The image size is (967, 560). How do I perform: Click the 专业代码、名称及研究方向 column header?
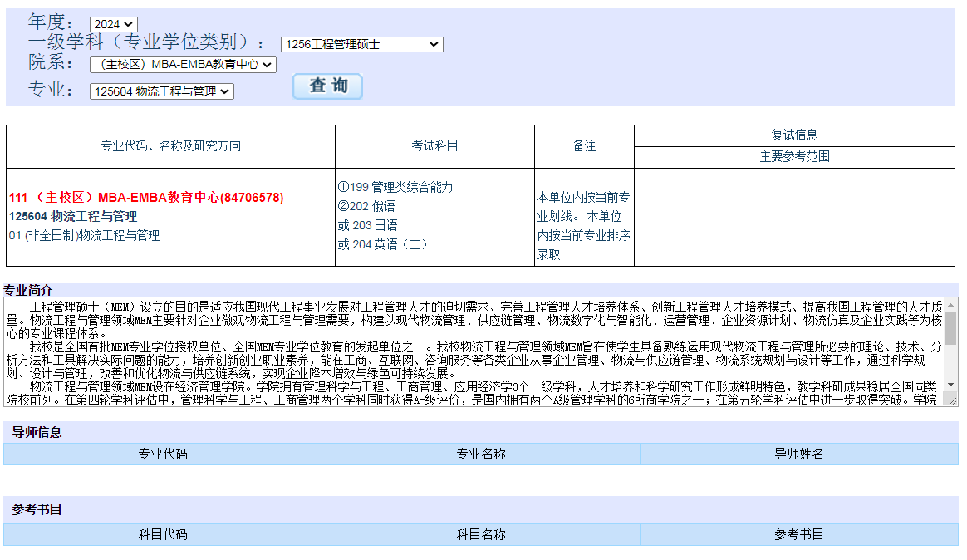(x=170, y=146)
